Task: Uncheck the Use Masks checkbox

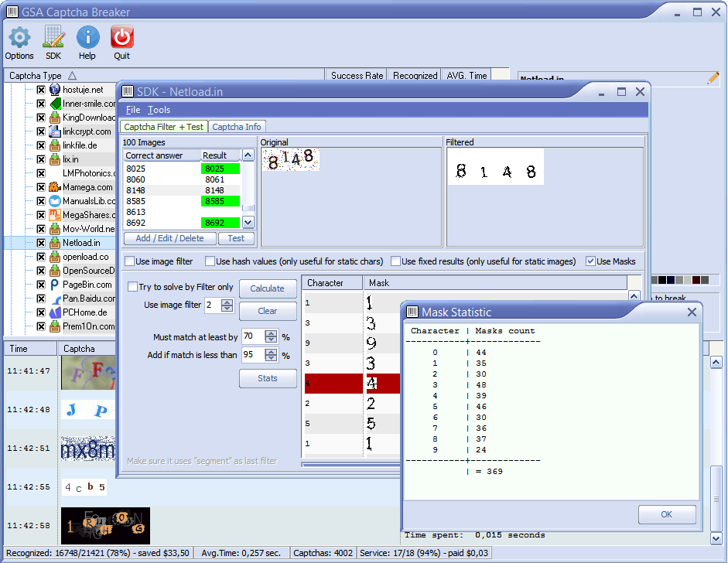Action: 590,261
